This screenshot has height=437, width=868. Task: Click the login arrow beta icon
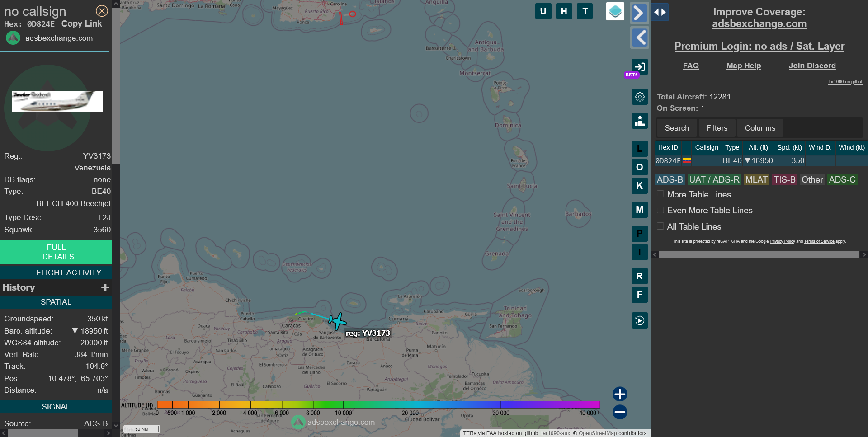click(639, 67)
